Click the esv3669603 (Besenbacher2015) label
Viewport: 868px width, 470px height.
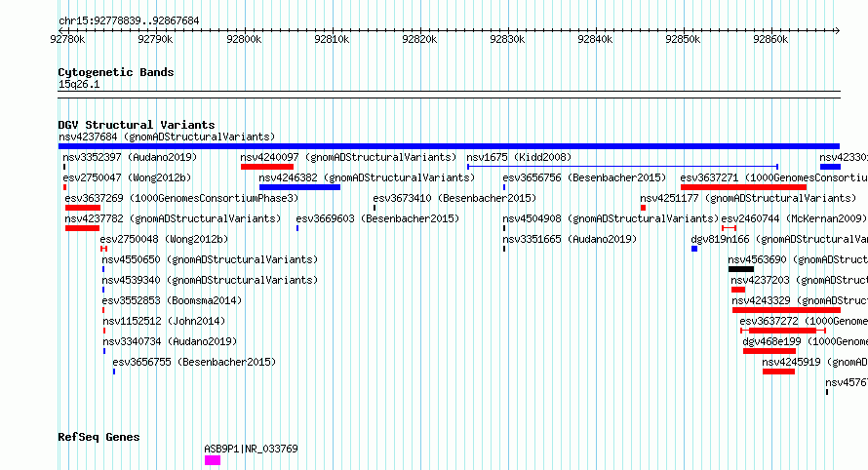pos(377,218)
